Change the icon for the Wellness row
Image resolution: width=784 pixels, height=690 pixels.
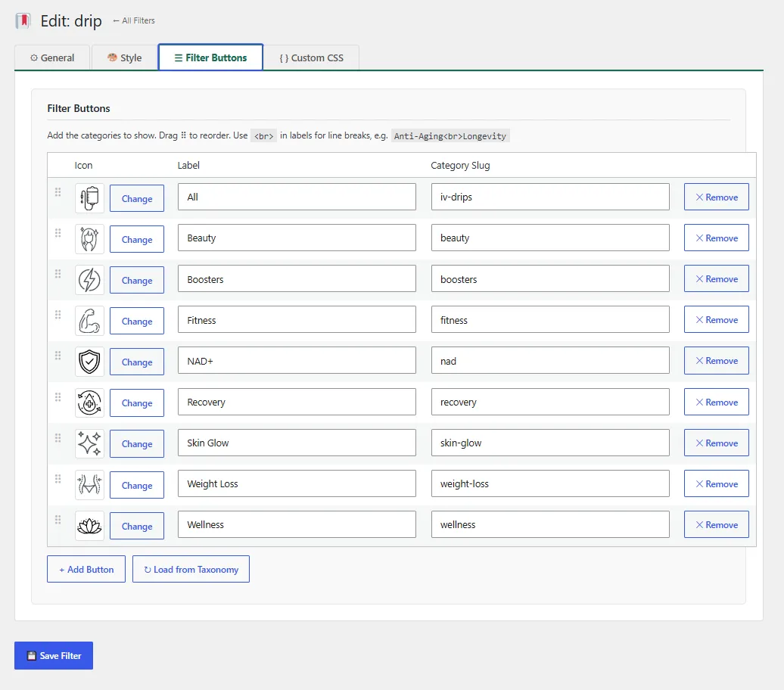click(x=137, y=526)
